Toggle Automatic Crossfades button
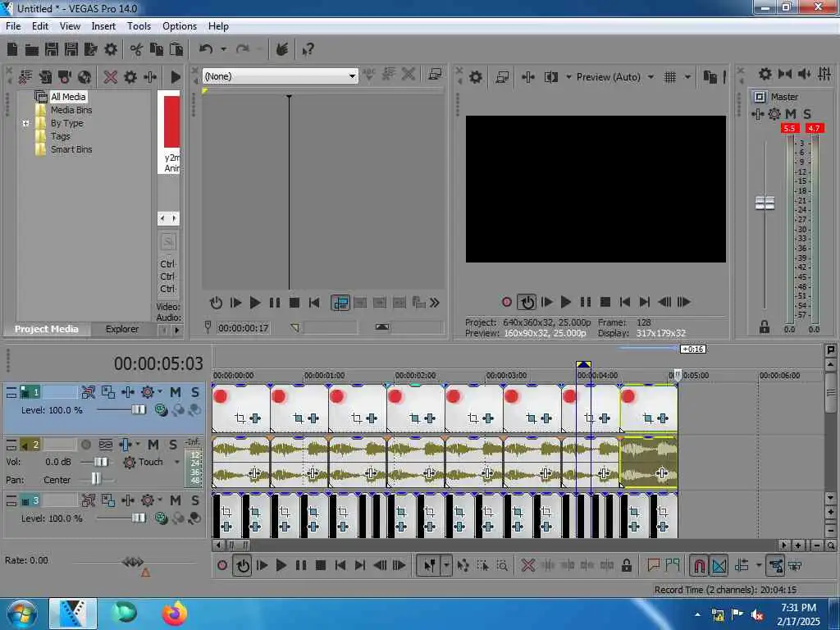The image size is (840, 630). coord(719,565)
